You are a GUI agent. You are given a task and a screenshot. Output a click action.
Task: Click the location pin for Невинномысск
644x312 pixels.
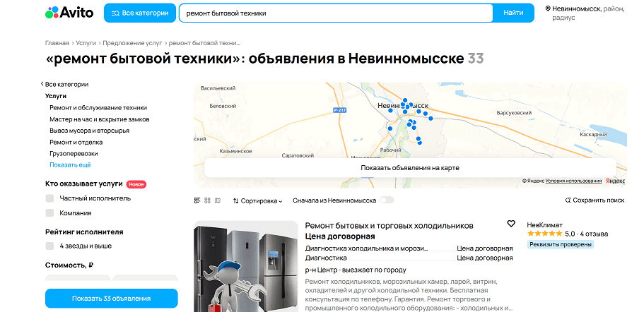click(x=548, y=8)
